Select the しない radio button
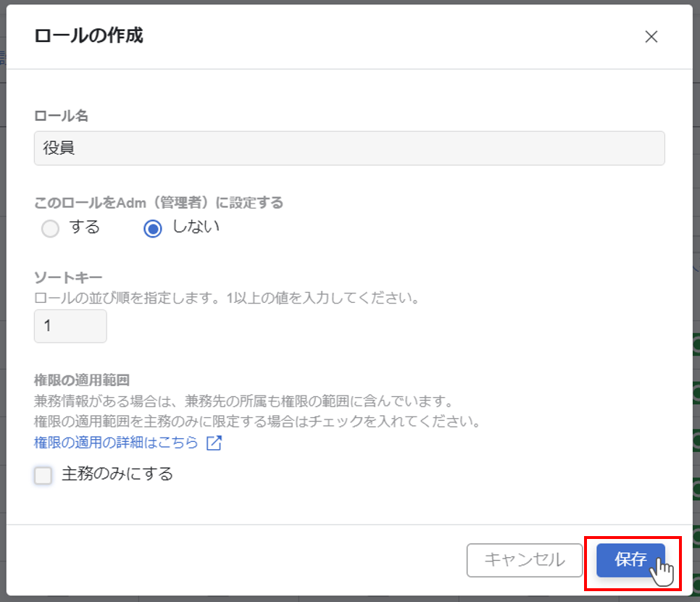The height and width of the screenshot is (602, 700). pos(153,228)
